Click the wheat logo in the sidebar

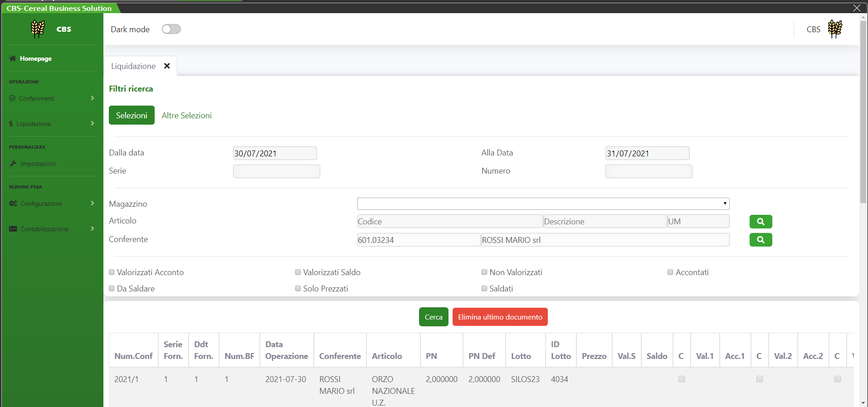point(38,29)
